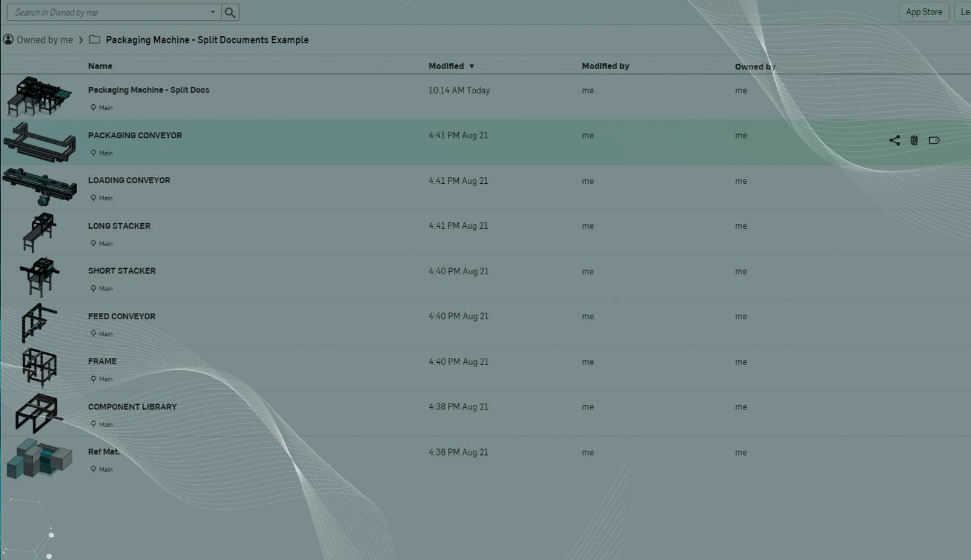Sort list by Name column header
This screenshot has width=971, height=560.
point(100,66)
